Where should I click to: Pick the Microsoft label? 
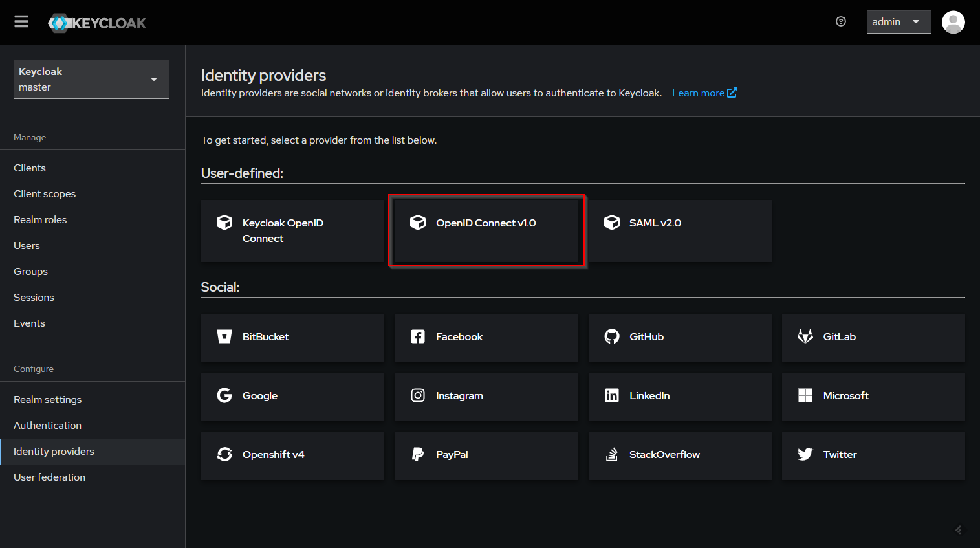[x=845, y=395]
